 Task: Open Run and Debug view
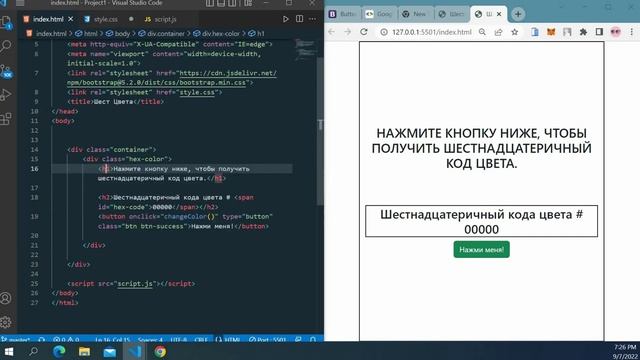point(6,95)
